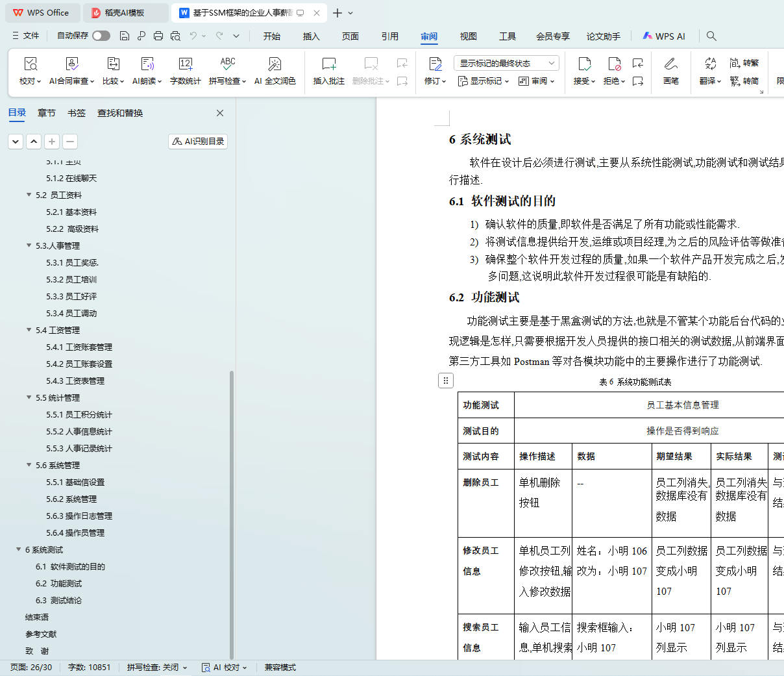
Task: Open the AI 全文润色 polish tool
Action: (x=275, y=64)
